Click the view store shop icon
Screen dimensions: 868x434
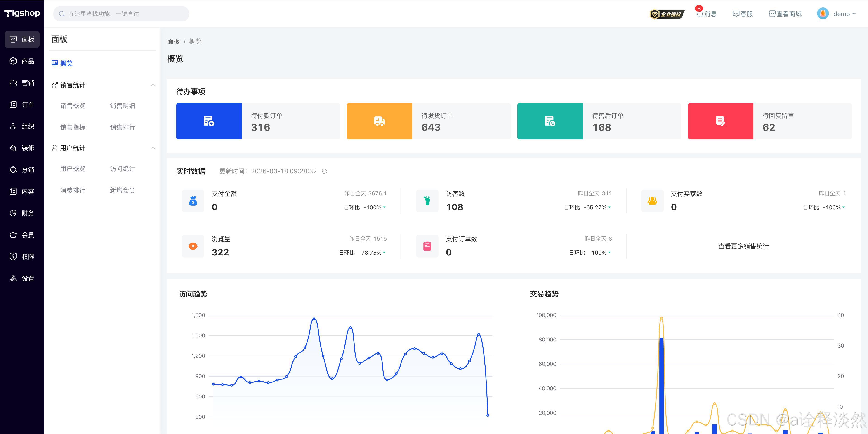[772, 14]
